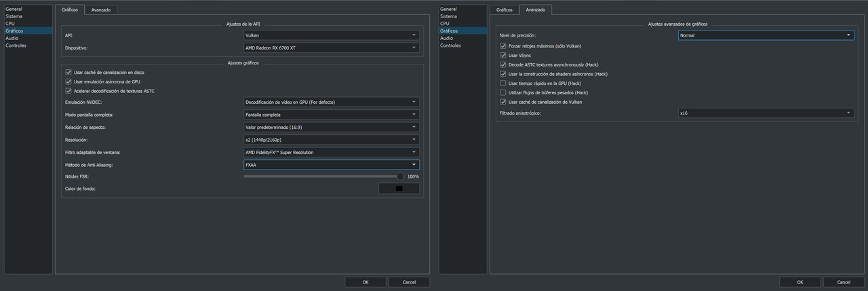Viewport: 868px width, 291px height.
Task: Click Cancel in the API-settings dialog
Action: point(409,282)
